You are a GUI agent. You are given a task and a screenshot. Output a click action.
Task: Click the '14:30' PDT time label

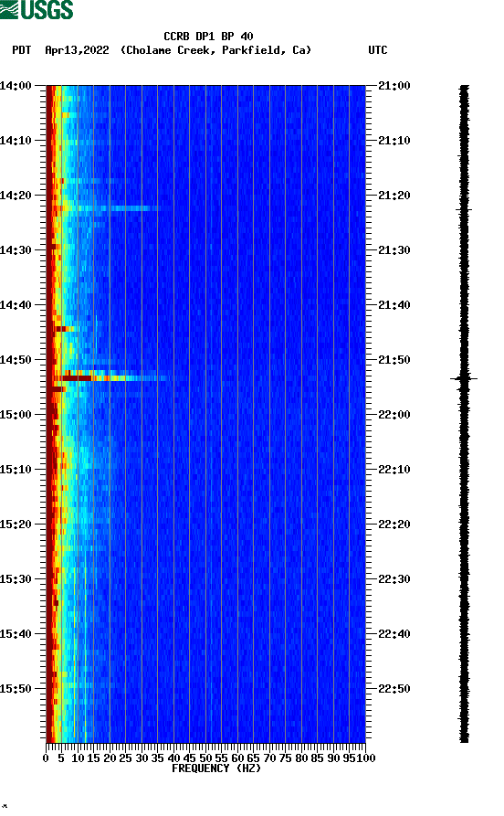(x=16, y=249)
